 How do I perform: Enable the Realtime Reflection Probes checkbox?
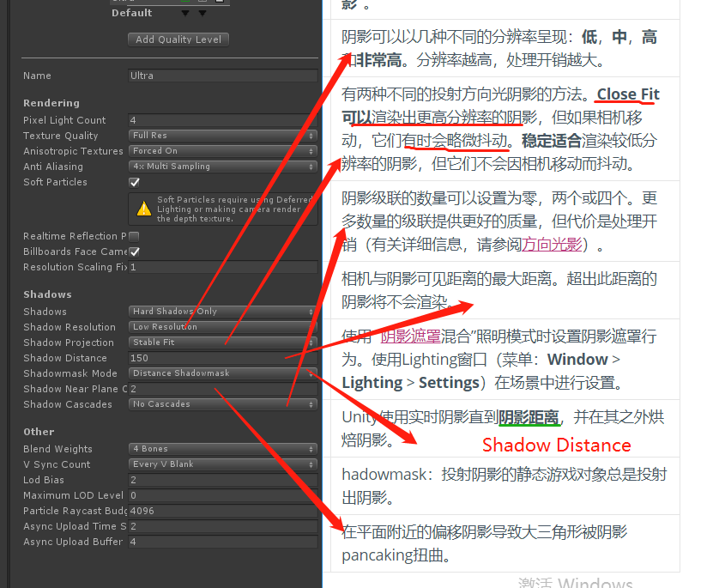click(134, 236)
